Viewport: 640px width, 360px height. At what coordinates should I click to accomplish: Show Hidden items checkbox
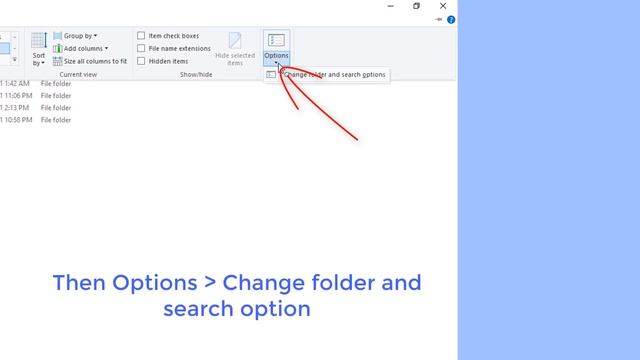(x=141, y=61)
